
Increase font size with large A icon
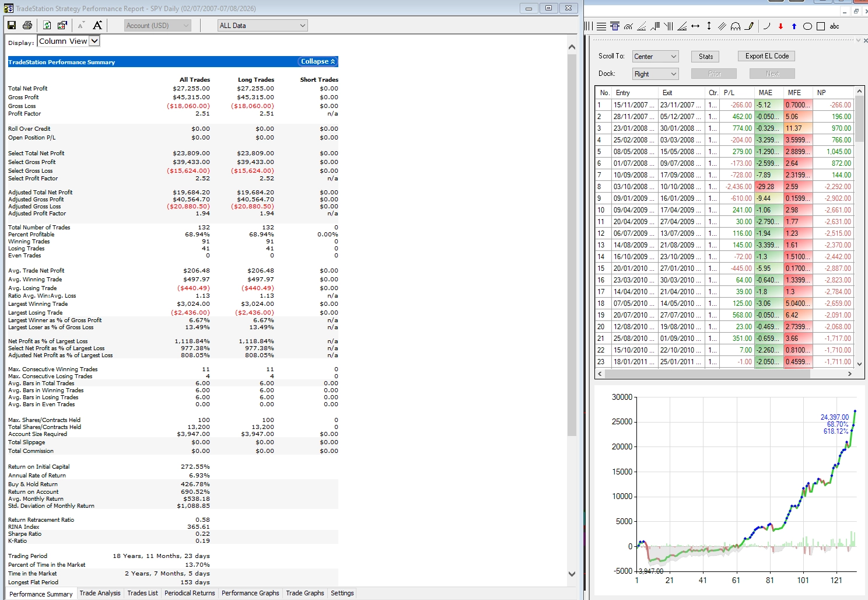[x=97, y=25]
